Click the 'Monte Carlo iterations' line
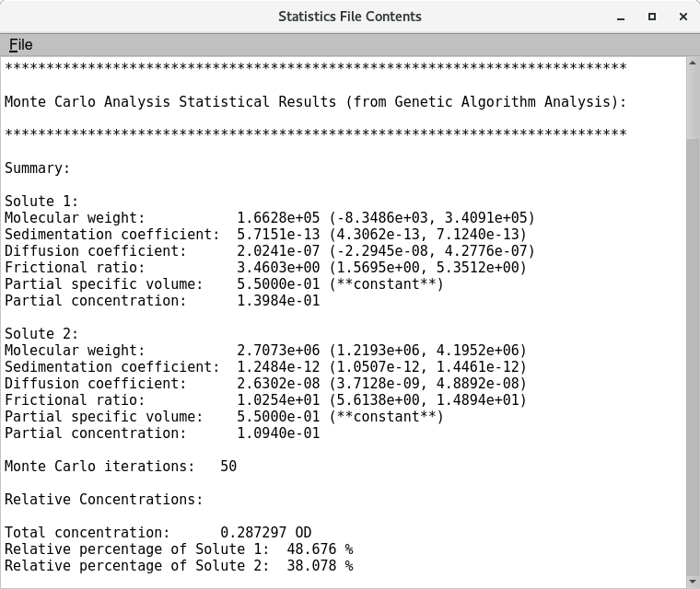The width and height of the screenshot is (700, 589). (120, 467)
